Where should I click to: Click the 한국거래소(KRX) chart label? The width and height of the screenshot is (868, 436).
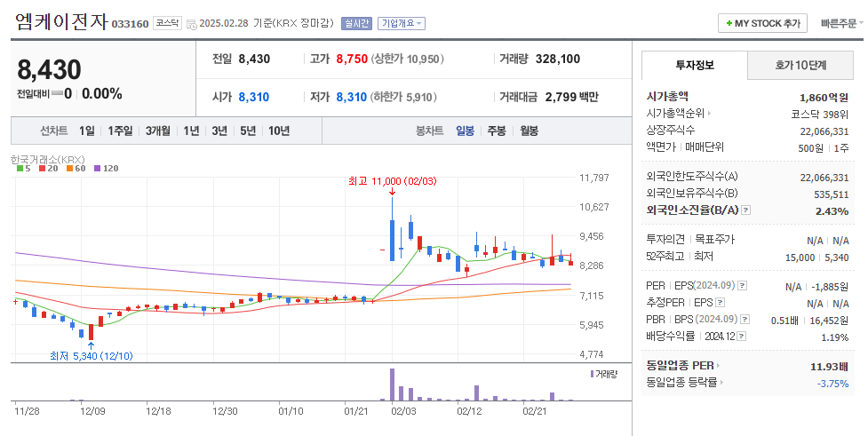(x=48, y=159)
